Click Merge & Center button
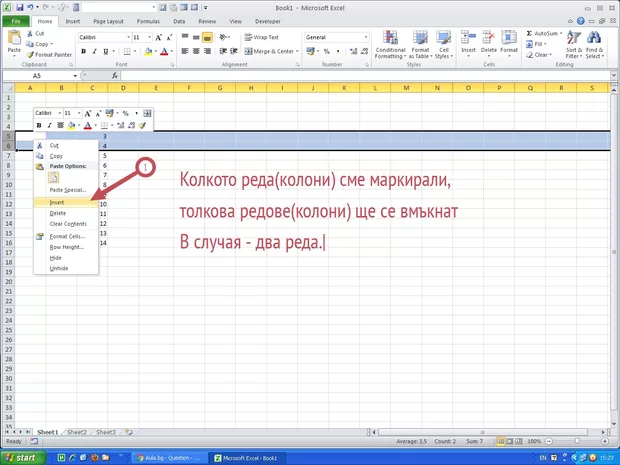 [269, 51]
